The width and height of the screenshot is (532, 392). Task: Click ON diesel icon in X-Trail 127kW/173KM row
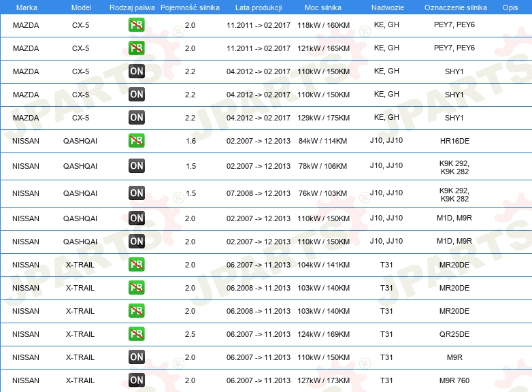tap(136, 380)
